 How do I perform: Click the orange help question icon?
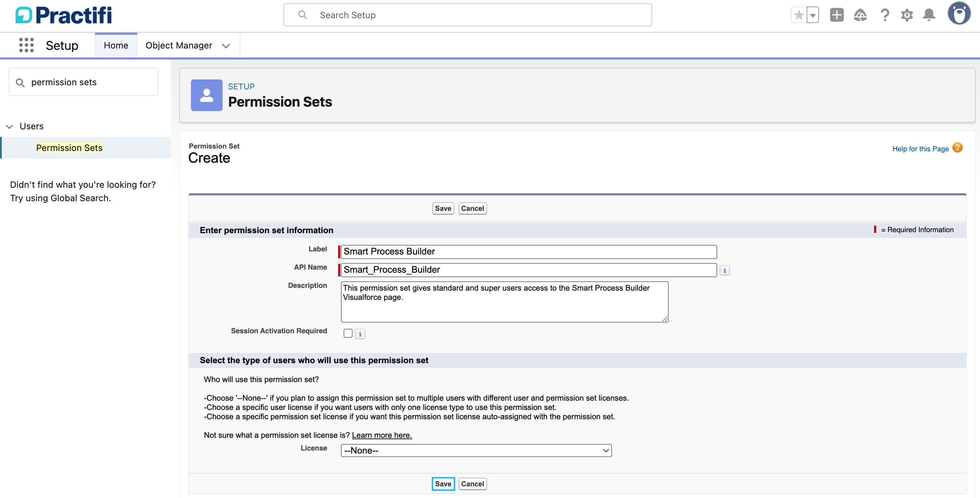[x=958, y=148]
